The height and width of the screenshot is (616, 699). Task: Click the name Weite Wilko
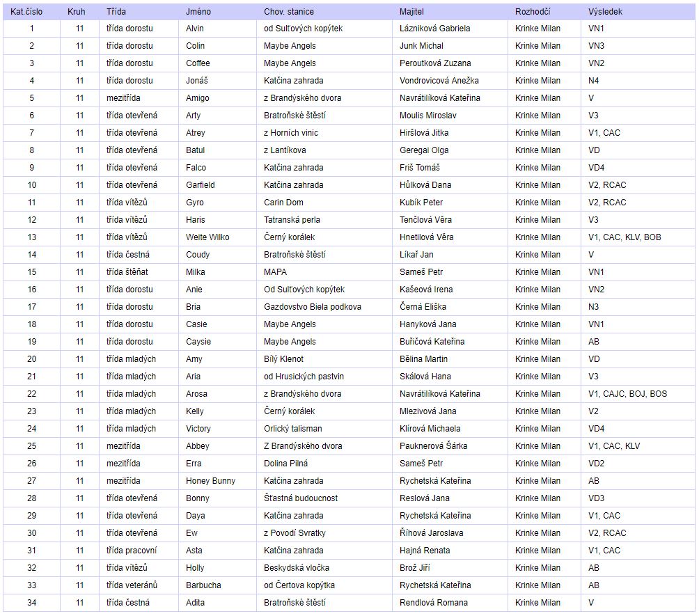click(x=207, y=237)
